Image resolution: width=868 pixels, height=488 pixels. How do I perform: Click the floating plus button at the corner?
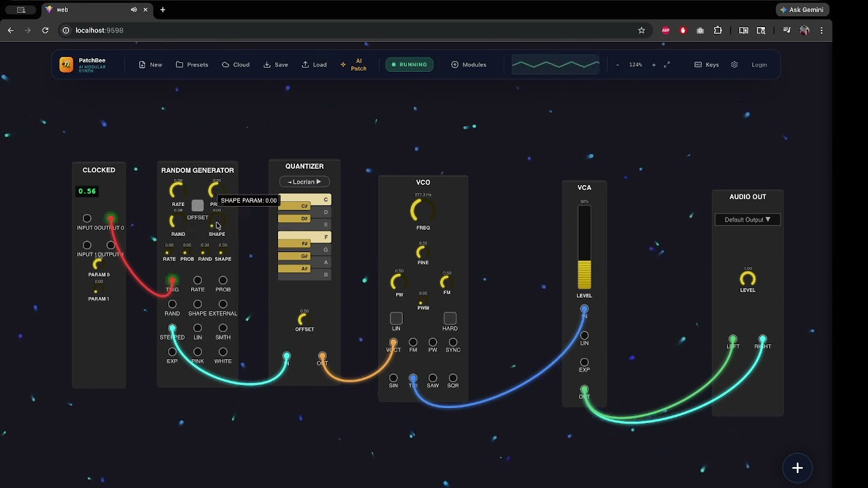click(797, 468)
